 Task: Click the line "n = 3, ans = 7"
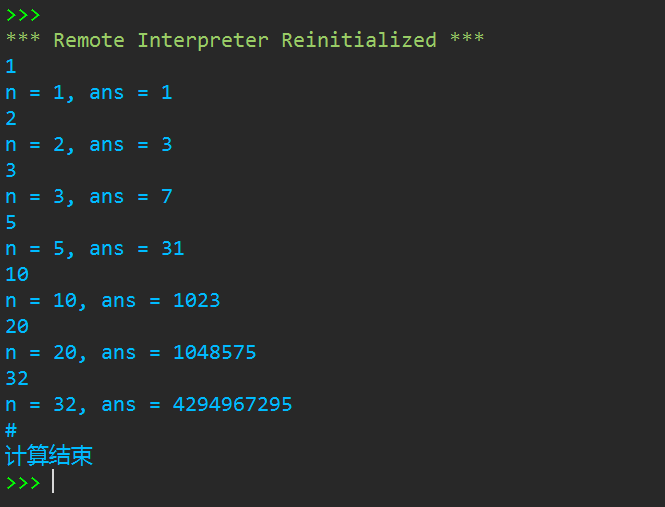click(x=88, y=196)
